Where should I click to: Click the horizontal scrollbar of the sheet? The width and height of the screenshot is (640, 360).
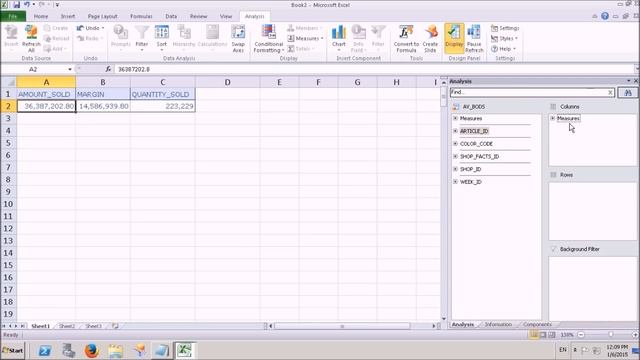tap(342, 326)
